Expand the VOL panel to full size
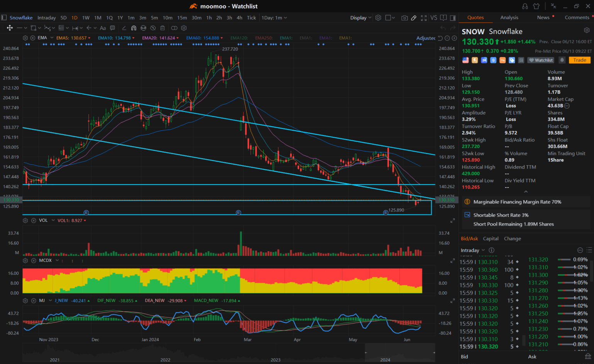 coord(452,221)
